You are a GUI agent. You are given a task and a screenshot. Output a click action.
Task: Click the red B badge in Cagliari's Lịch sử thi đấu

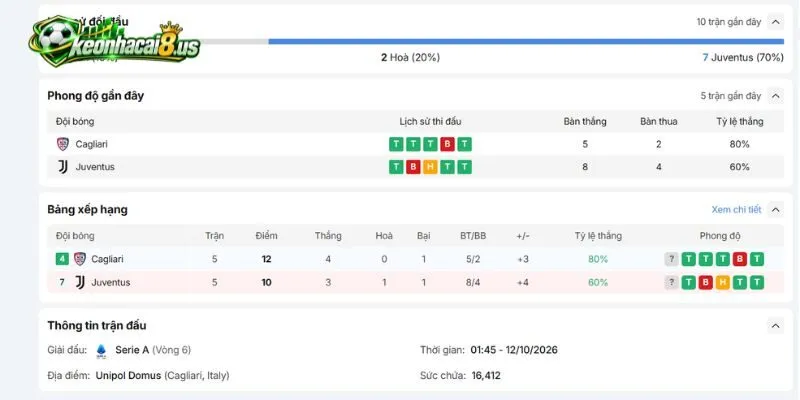pos(447,144)
